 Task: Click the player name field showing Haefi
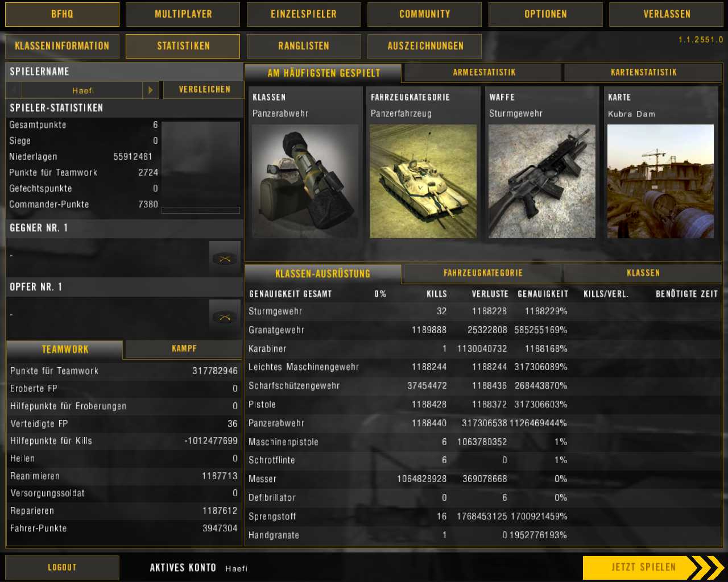coord(83,90)
